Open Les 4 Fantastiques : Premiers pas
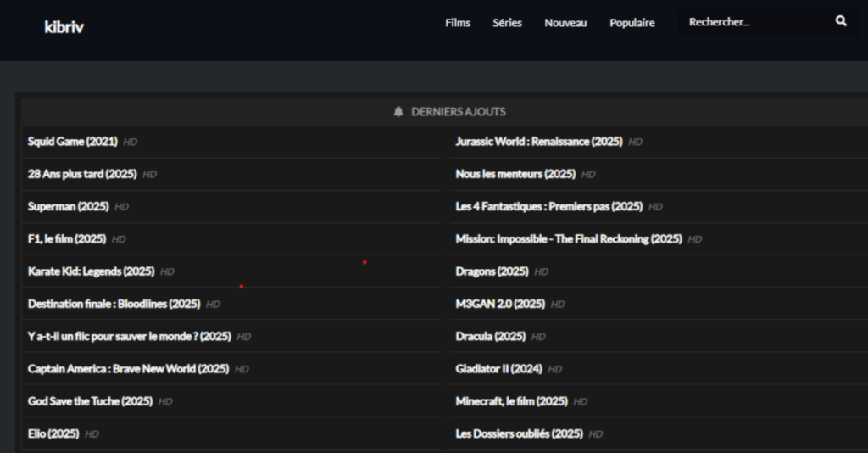This screenshot has height=453, width=868. [548, 206]
